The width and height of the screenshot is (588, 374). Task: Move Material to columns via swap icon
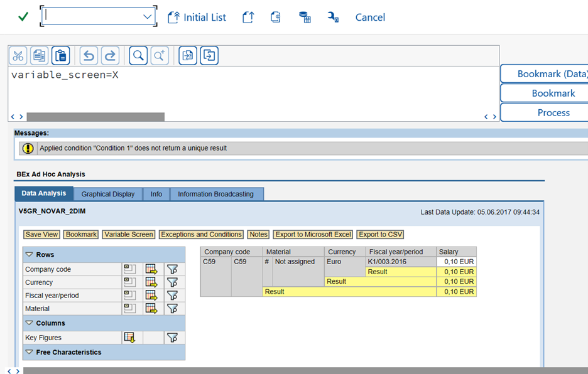[151, 308]
